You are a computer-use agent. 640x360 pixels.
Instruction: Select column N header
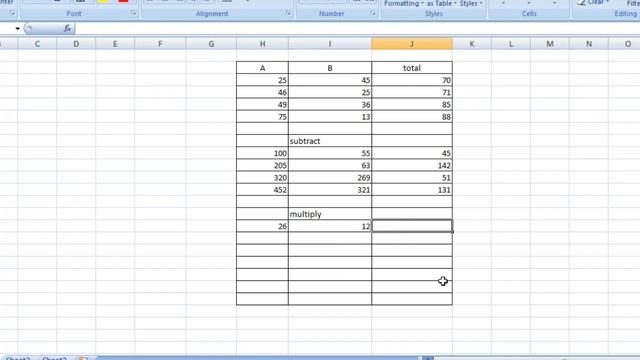tap(589, 44)
